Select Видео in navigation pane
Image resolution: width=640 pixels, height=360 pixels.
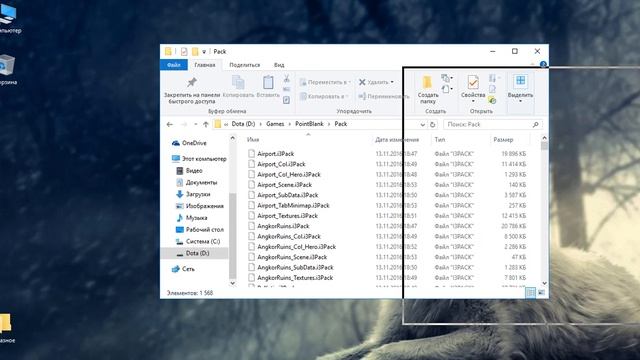[x=189, y=171]
